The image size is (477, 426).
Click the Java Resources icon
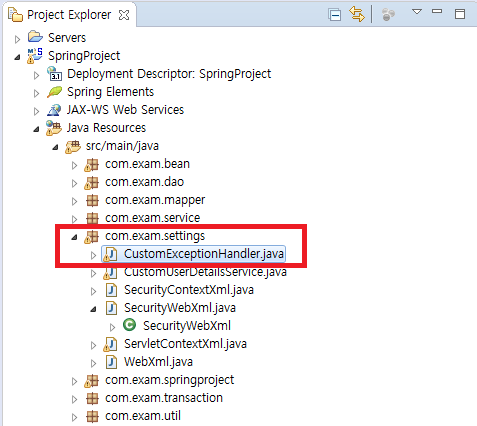click(x=54, y=128)
